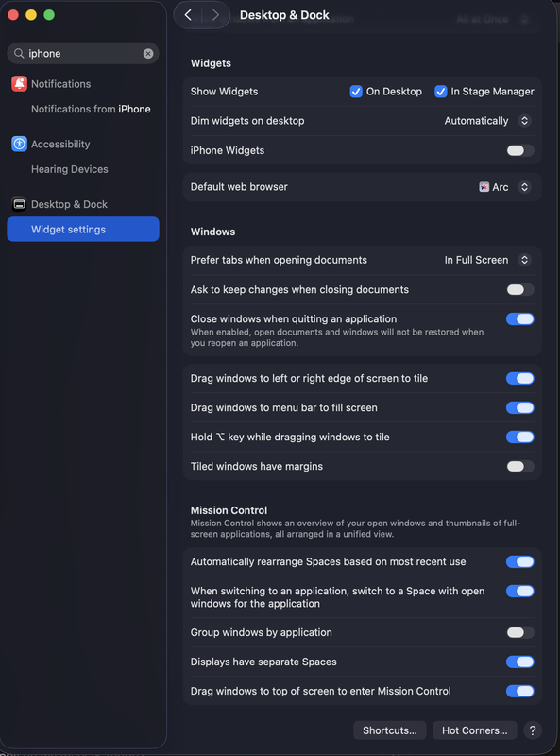Go forward with the right chevron
Screen dimensions: 560x756
click(x=215, y=15)
